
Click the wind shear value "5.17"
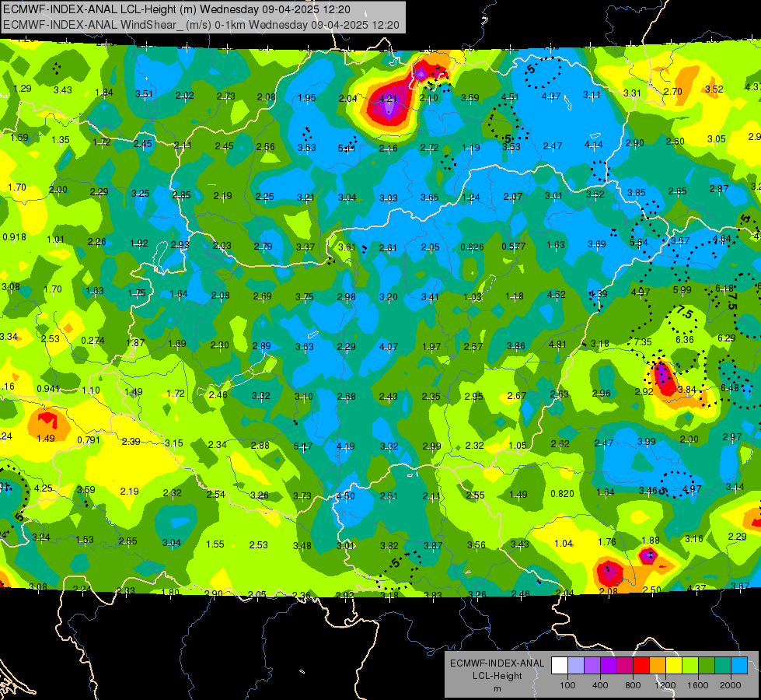303,446
